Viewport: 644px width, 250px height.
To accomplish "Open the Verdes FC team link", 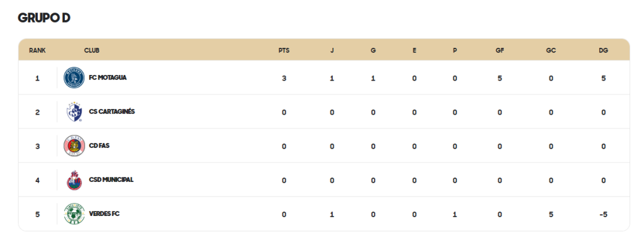I will (104, 214).
